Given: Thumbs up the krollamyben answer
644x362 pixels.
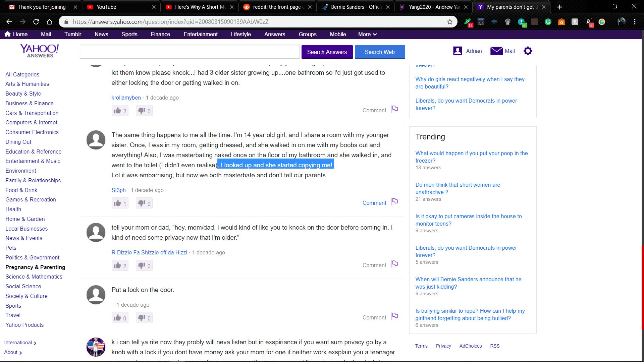Looking at the screenshot, I should tap(120, 111).
